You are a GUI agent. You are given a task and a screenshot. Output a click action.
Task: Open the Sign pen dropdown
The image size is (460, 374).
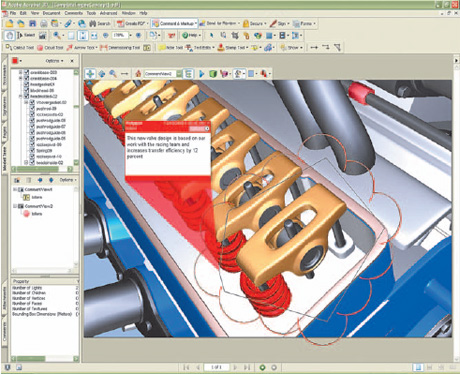point(279,23)
